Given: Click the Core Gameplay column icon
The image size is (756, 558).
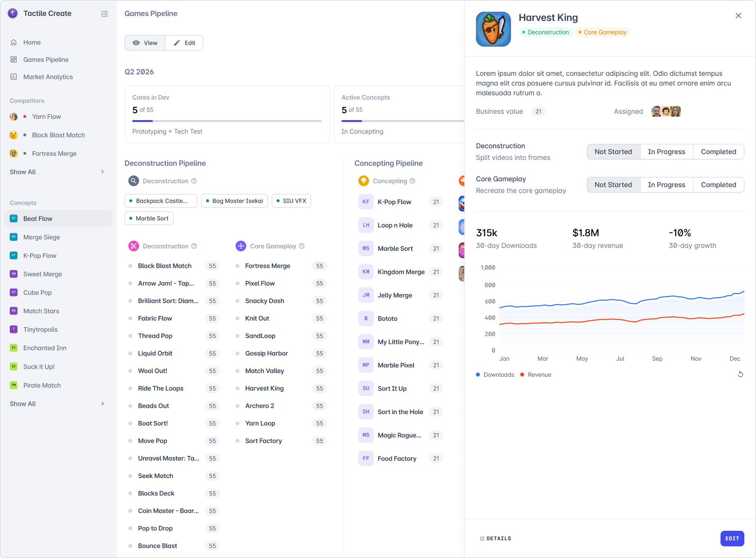Looking at the screenshot, I should click(x=241, y=246).
